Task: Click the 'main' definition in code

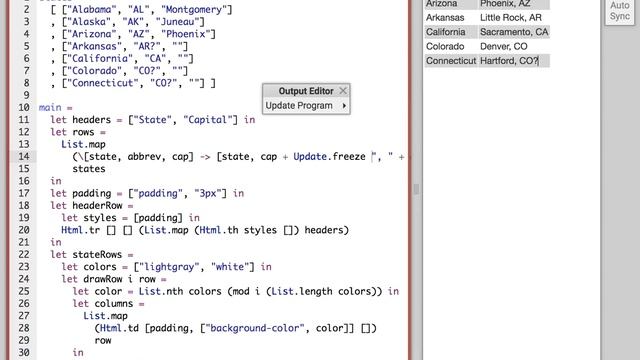Action: (x=50, y=108)
